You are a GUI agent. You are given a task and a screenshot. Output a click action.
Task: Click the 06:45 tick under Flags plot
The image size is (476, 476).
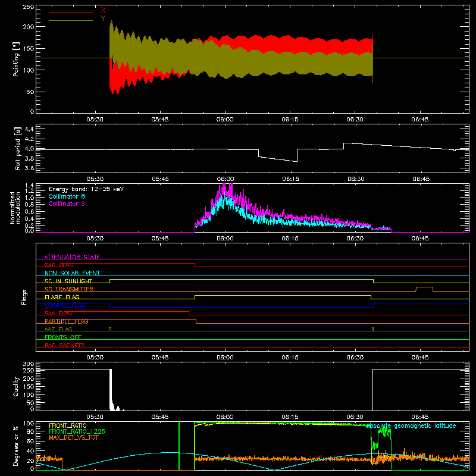[x=420, y=358]
